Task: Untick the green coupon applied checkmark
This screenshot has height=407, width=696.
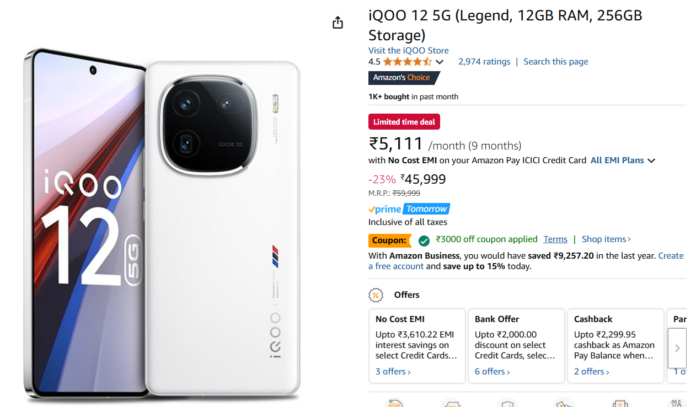Action: pyautogui.click(x=424, y=240)
